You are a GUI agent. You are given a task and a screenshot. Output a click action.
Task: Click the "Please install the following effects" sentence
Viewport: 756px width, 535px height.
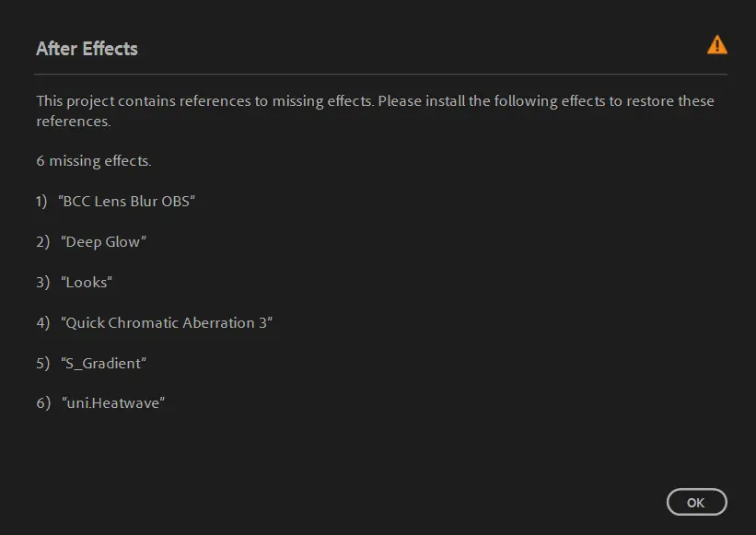545,101
